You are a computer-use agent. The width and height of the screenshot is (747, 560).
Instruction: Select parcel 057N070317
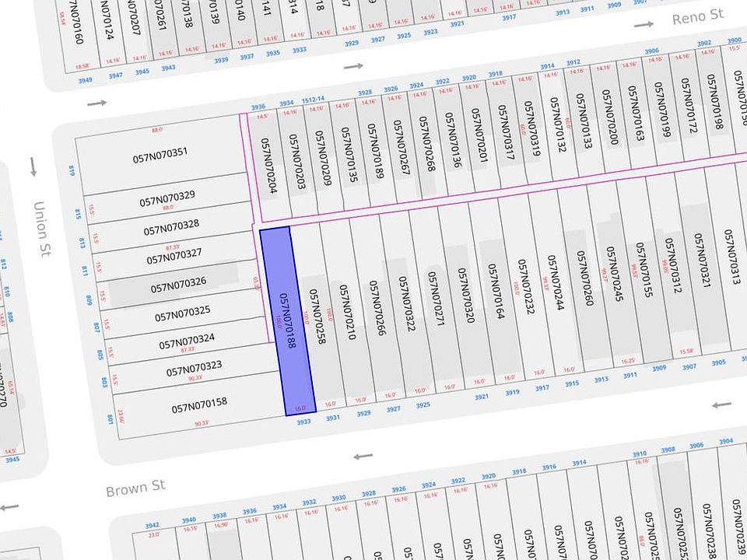(506, 132)
